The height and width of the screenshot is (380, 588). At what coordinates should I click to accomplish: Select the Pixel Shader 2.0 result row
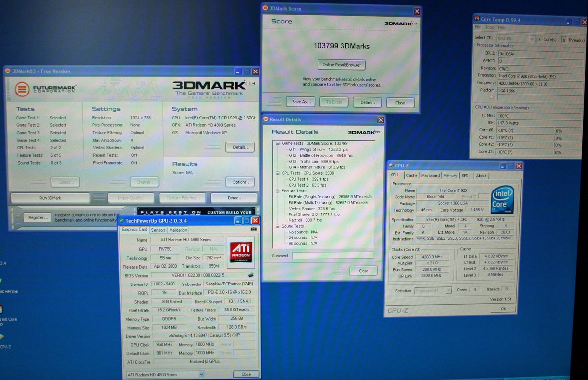pyautogui.click(x=315, y=214)
